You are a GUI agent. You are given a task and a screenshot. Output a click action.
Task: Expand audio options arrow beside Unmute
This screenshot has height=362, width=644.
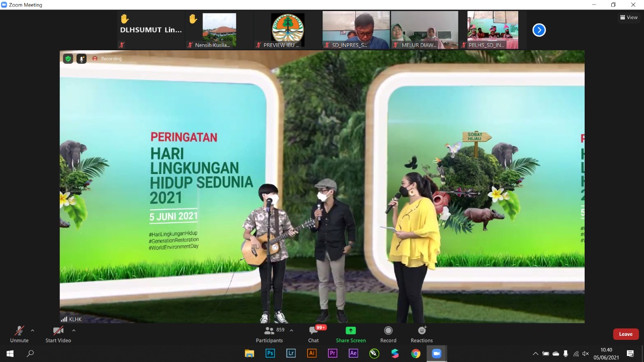[33, 330]
